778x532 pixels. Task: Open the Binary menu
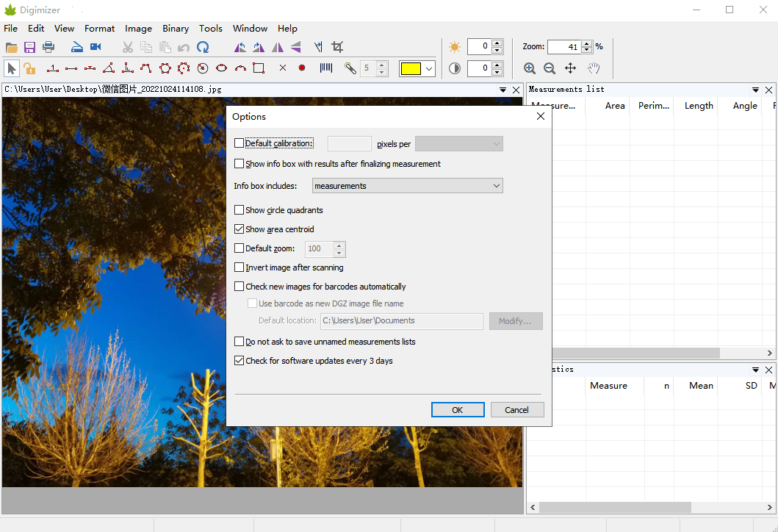click(176, 28)
